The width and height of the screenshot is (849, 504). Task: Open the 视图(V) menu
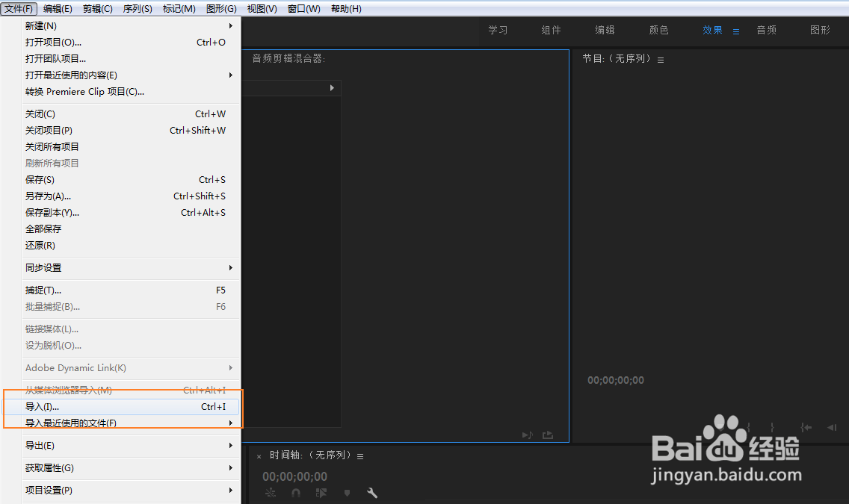point(262,9)
